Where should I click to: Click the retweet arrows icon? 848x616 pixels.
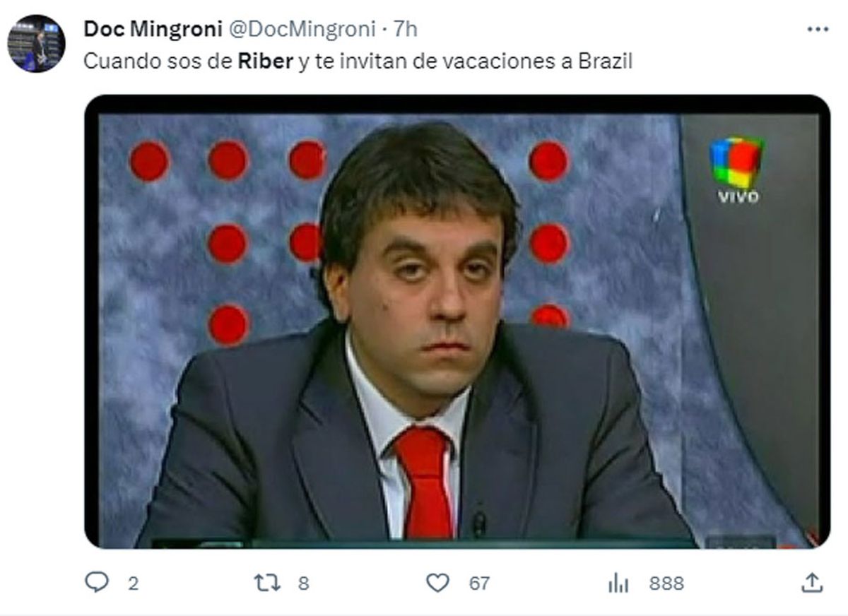point(268,583)
